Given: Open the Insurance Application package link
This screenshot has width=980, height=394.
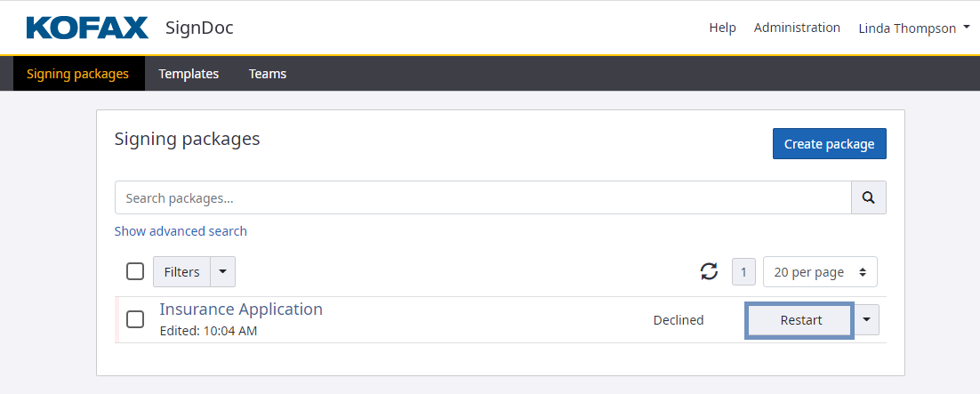Looking at the screenshot, I should [x=241, y=310].
